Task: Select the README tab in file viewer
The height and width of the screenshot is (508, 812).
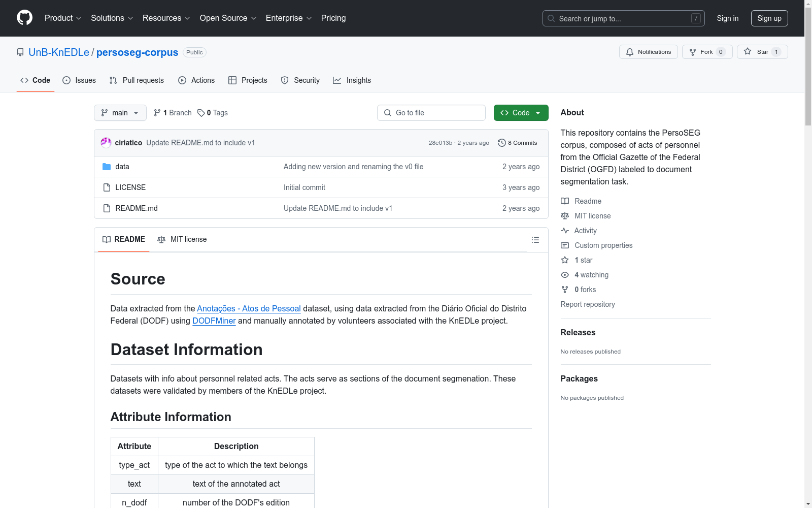Action: (124, 239)
